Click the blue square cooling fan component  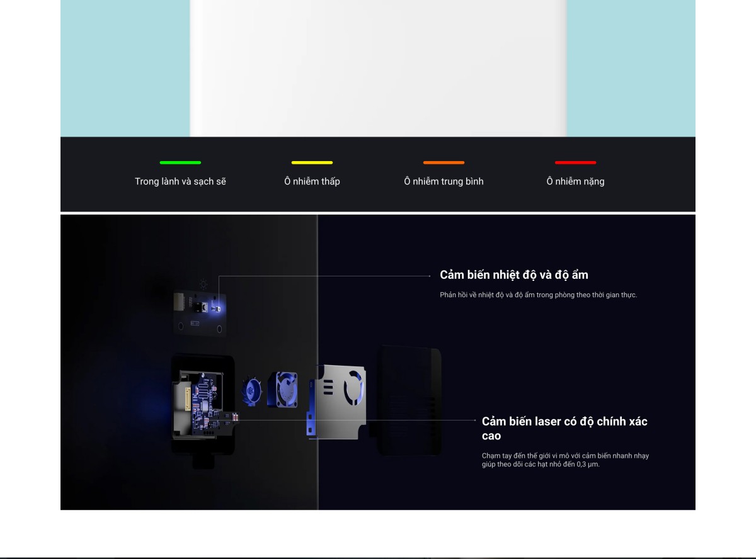click(283, 389)
